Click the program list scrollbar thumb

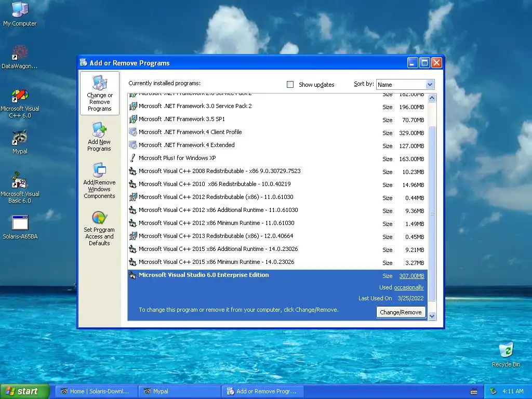pyautogui.click(x=432, y=213)
